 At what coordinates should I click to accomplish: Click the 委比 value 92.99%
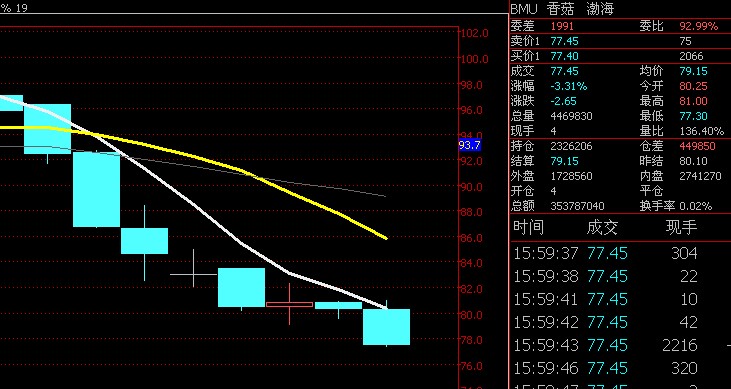(698, 26)
